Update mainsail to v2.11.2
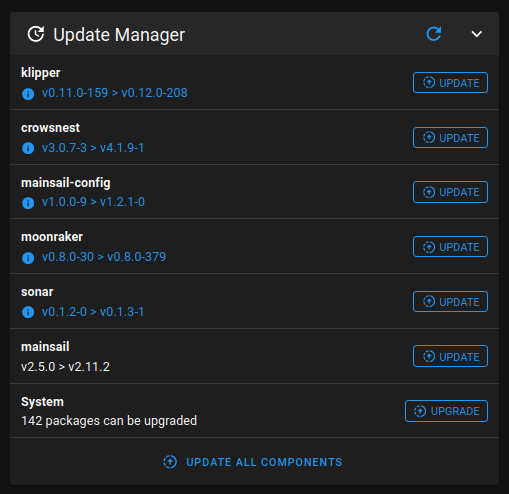 (x=450, y=356)
